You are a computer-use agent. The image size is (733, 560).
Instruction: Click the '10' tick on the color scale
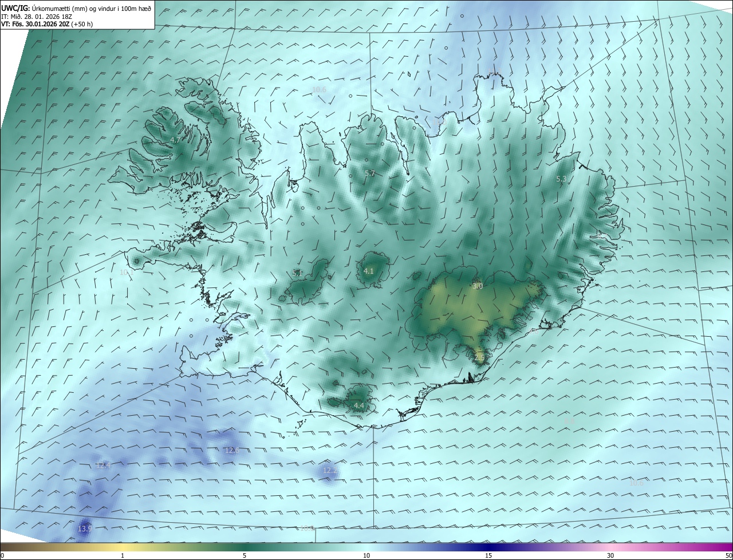coord(366,555)
